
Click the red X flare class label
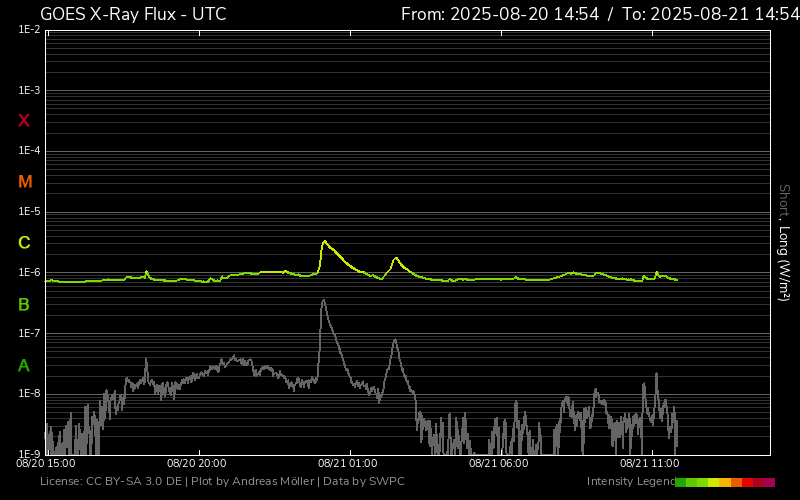(24, 121)
